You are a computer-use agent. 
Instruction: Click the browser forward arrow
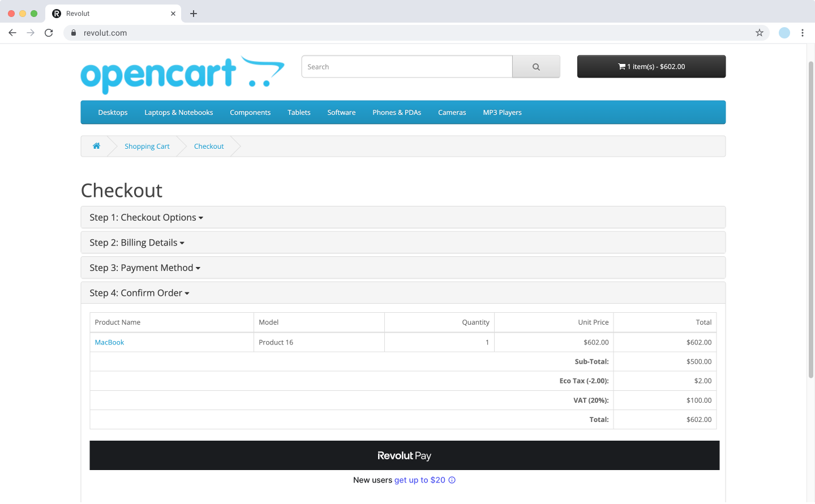pos(31,33)
